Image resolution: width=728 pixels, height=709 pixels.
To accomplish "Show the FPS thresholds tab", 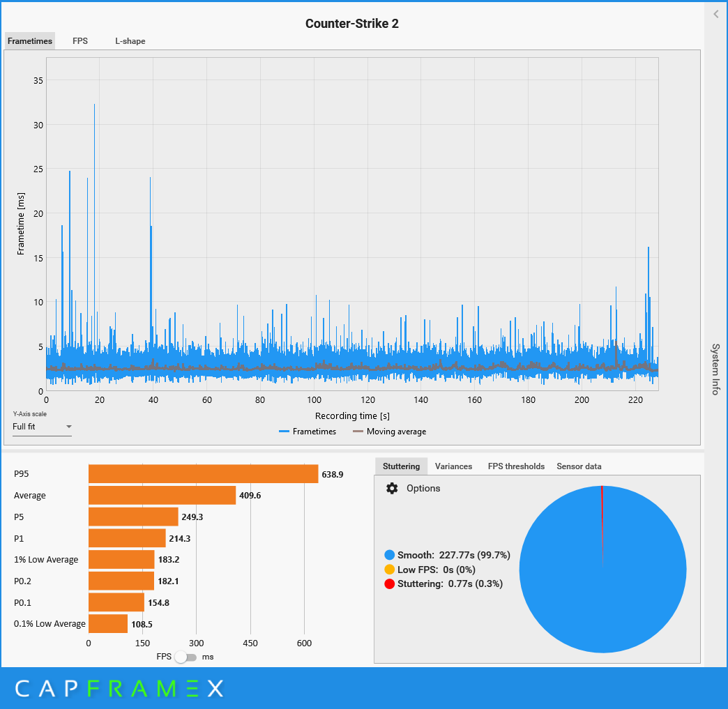I will pyautogui.click(x=516, y=466).
